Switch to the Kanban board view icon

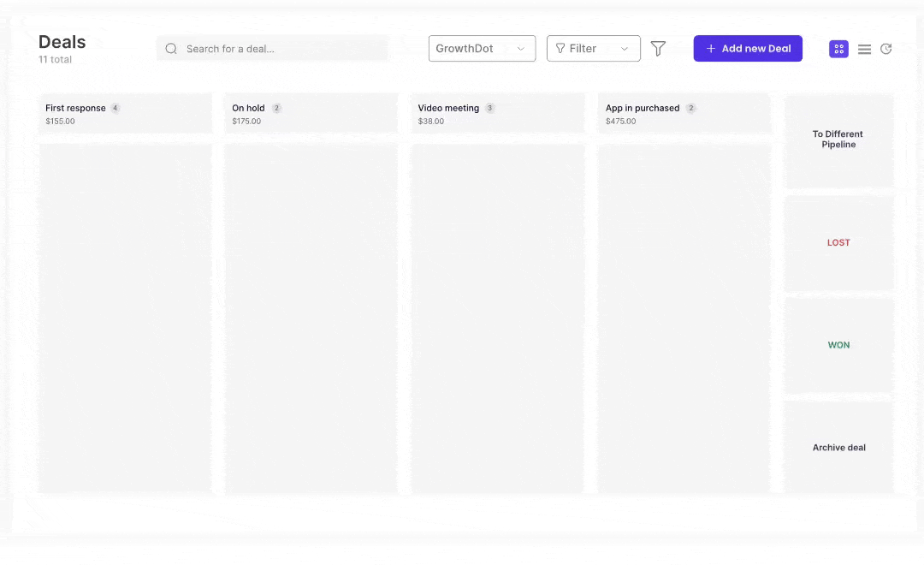pyautogui.click(x=838, y=49)
